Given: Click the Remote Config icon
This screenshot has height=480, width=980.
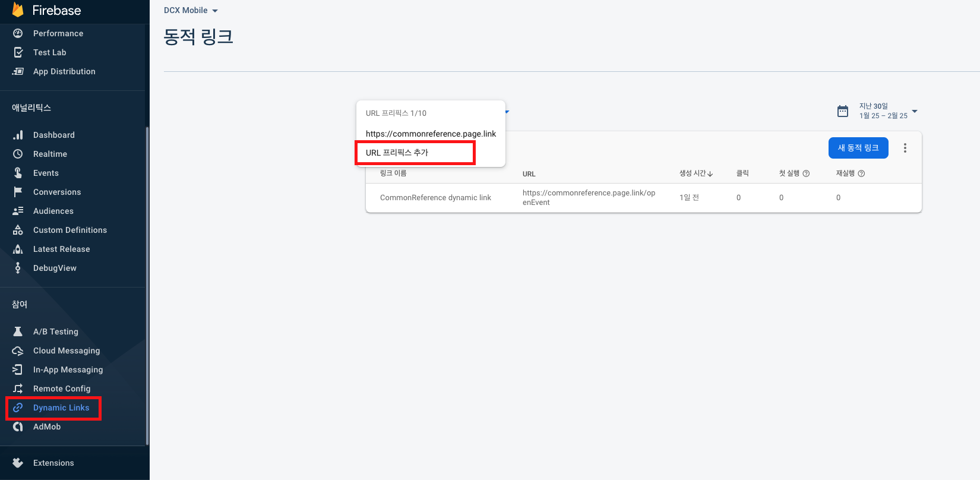Looking at the screenshot, I should click(x=18, y=389).
